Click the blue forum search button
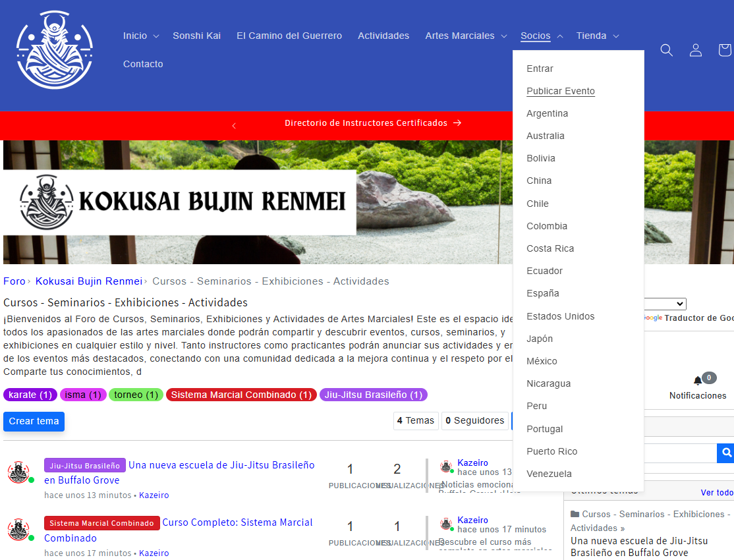Screen dimensions: 734x560 (x=725, y=453)
